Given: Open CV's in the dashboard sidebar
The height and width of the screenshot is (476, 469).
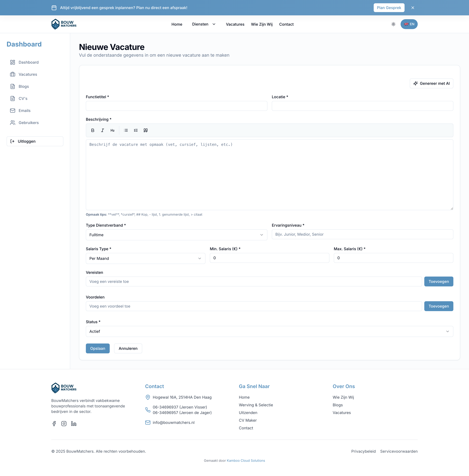Looking at the screenshot, I should (x=23, y=98).
